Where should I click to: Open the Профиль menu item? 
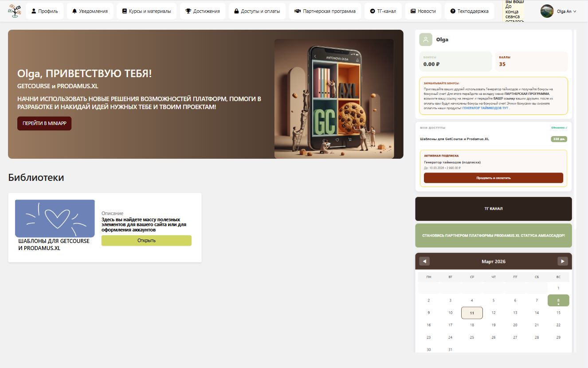[x=45, y=11]
